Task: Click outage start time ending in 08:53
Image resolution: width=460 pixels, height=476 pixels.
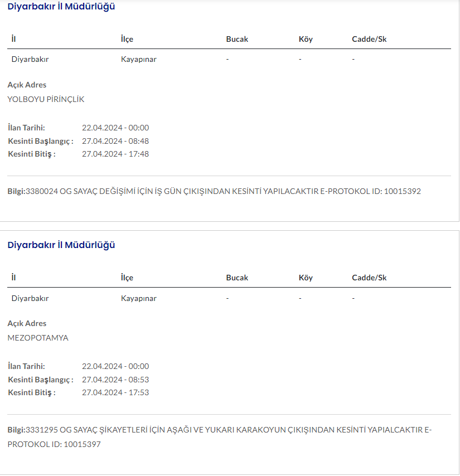Action: (x=115, y=380)
